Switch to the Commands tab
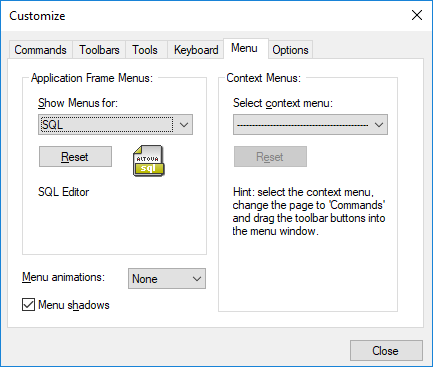Screen dimensions: 433x367 [40, 50]
